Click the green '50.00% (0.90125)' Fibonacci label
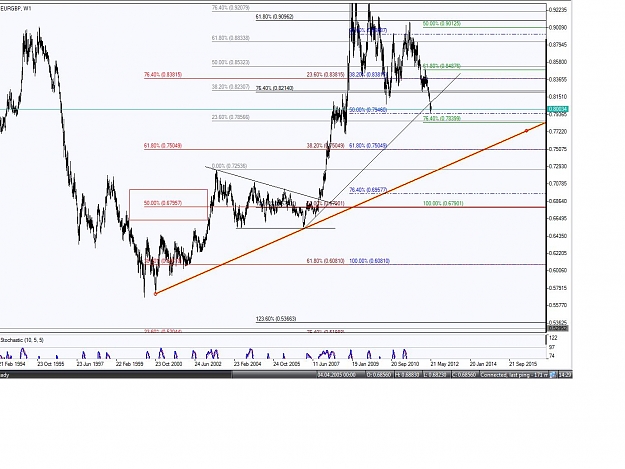The image size is (625, 469). [x=442, y=24]
